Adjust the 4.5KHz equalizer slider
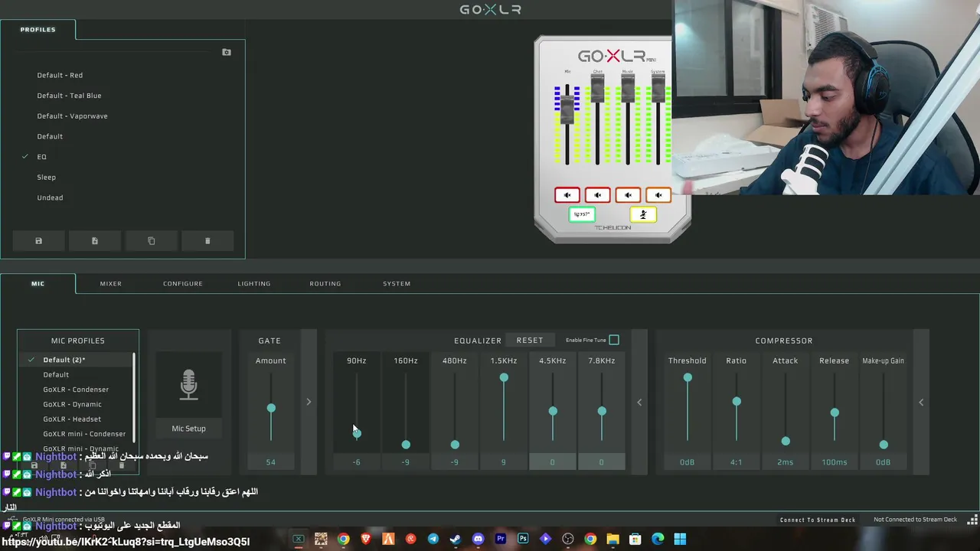Viewport: 980px width, 551px height. [x=553, y=411]
